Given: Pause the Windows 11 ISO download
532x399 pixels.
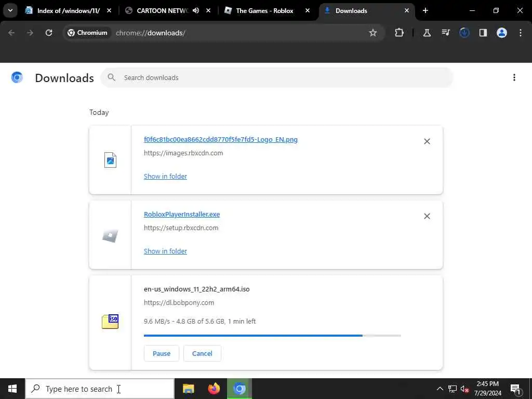Looking at the screenshot, I should pos(162,353).
